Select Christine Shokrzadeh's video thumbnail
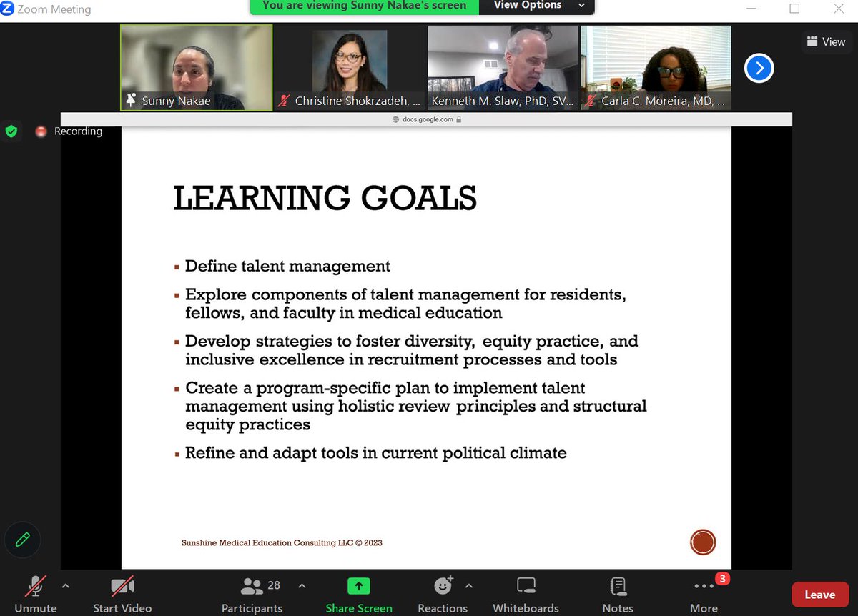 (x=350, y=68)
